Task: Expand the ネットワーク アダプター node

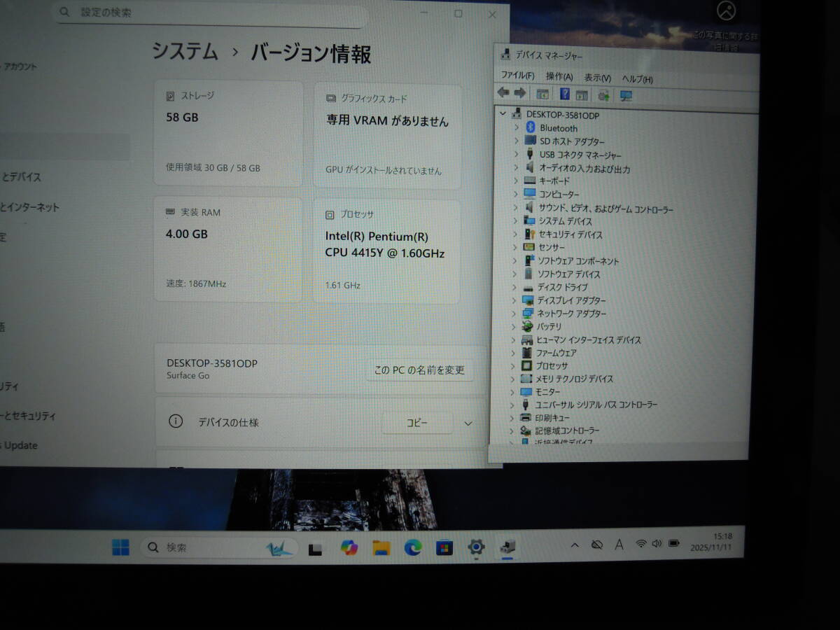Action: click(x=515, y=314)
